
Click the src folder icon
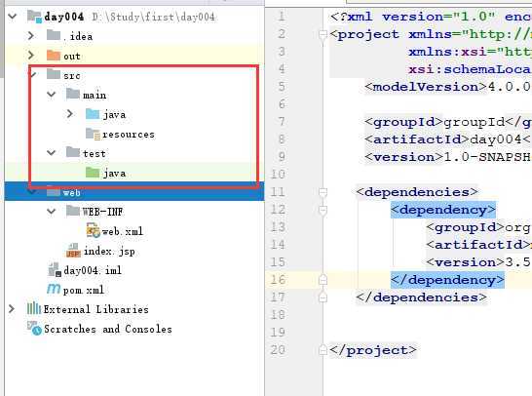54,74
